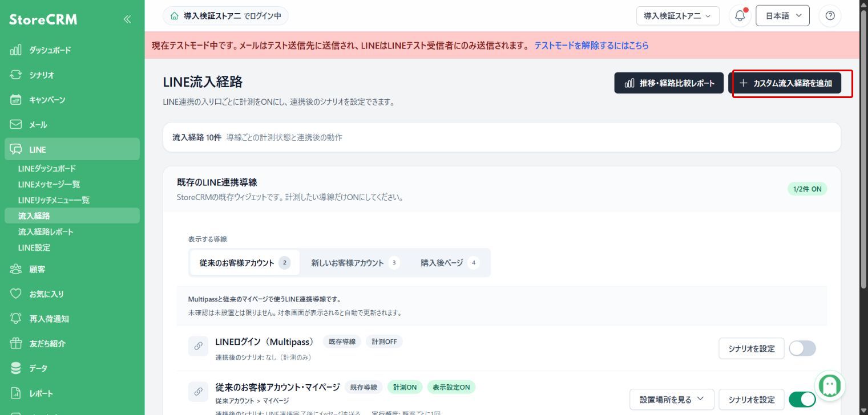
Task: Open the ダッシュボード bar-chart icon in sidebar
Action: click(16, 50)
